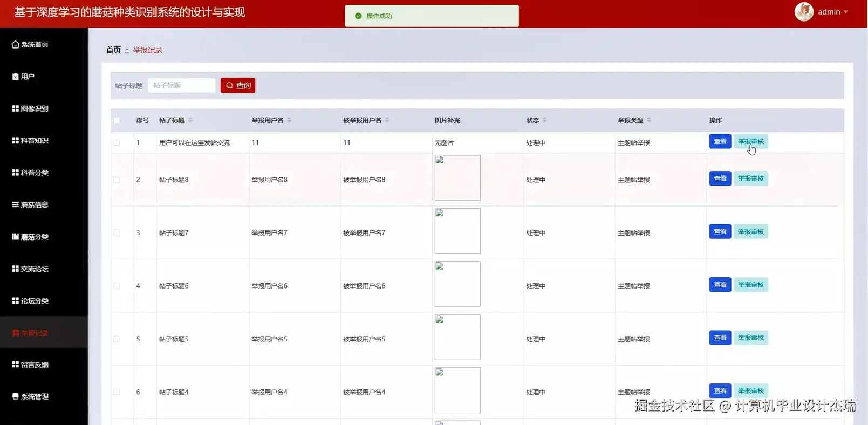Viewport: 868px width, 425px height.
Task: Click the grid icon beside 科普分类
Action: click(x=15, y=173)
